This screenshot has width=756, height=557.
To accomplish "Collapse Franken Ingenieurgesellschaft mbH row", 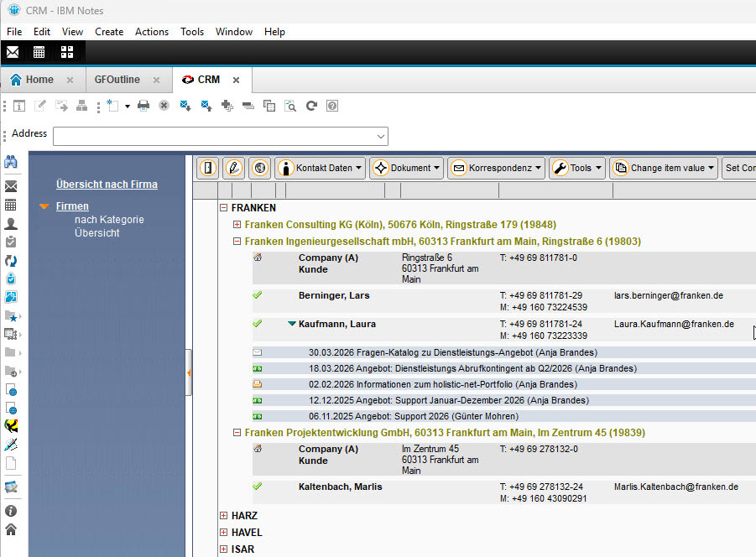I will coord(237,242).
